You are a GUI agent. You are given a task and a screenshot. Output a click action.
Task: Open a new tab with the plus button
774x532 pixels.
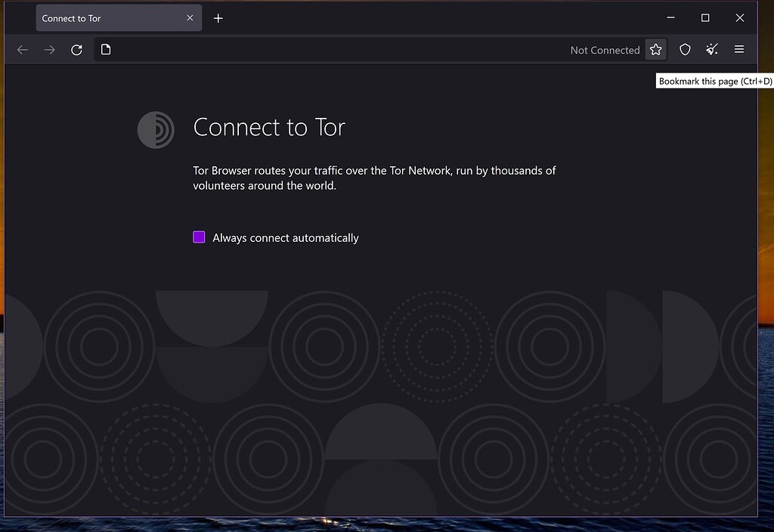[x=218, y=17]
